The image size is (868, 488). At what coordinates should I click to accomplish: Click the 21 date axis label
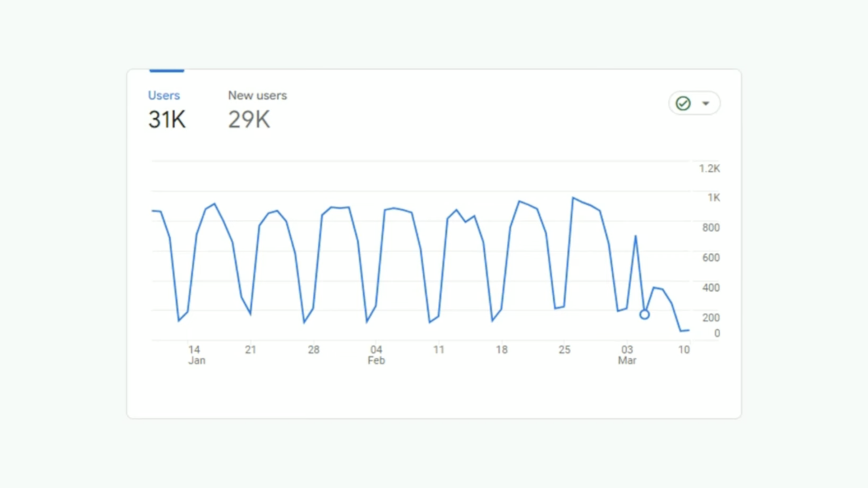pos(251,350)
